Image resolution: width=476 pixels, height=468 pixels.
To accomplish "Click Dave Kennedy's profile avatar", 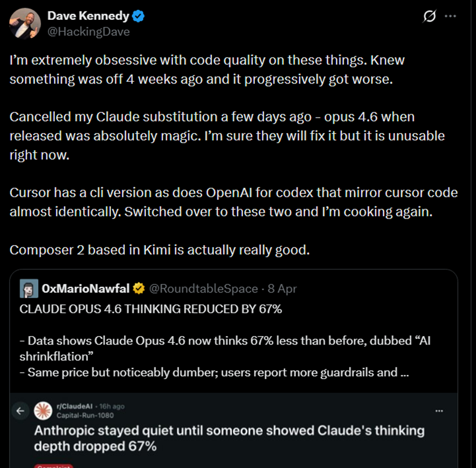I will point(24,23).
